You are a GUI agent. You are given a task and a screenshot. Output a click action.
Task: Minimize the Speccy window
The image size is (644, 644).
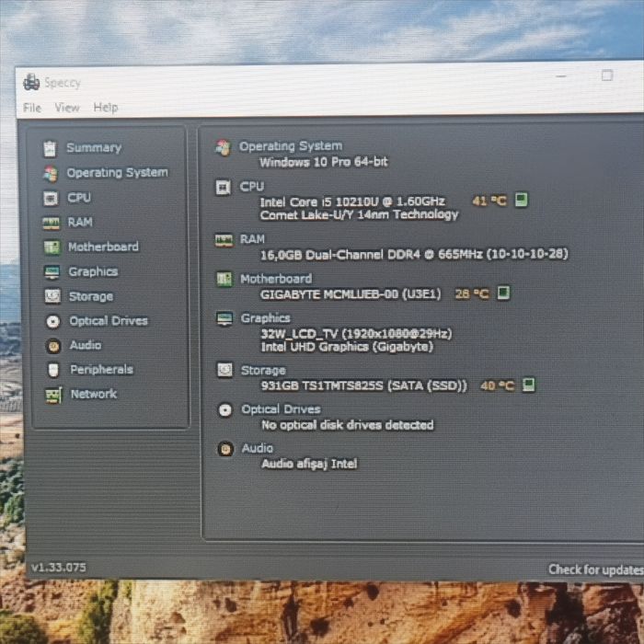click(561, 76)
